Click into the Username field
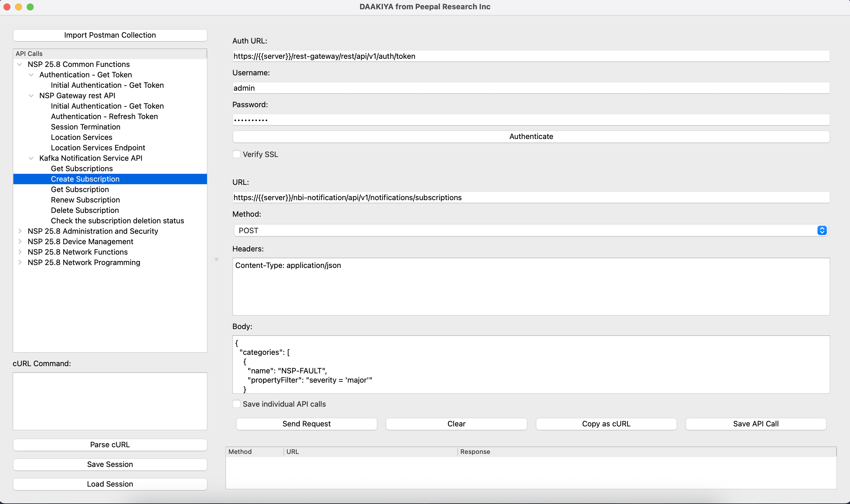Image resolution: width=850 pixels, height=504 pixels. pos(531,88)
